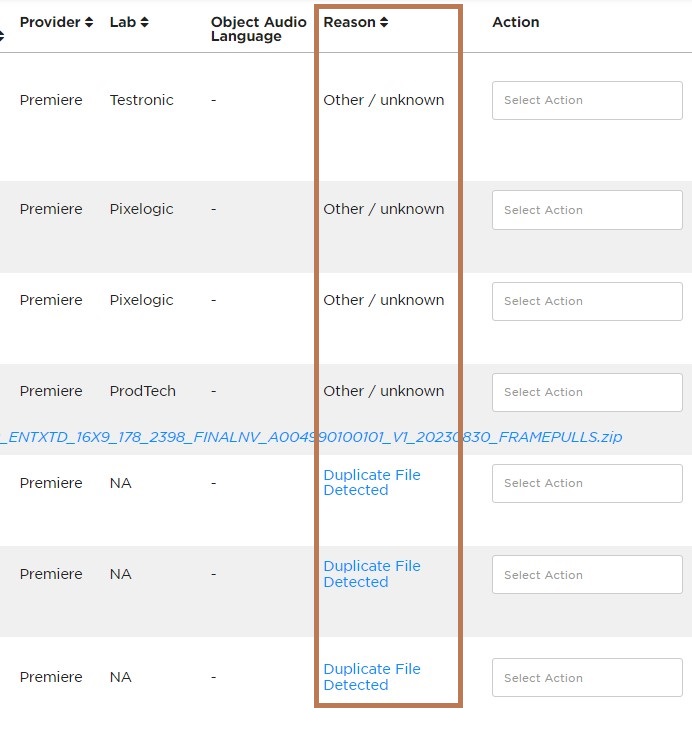The image size is (692, 733).
Task: Open the FRAMEPULLS.zip file link
Action: 311,437
